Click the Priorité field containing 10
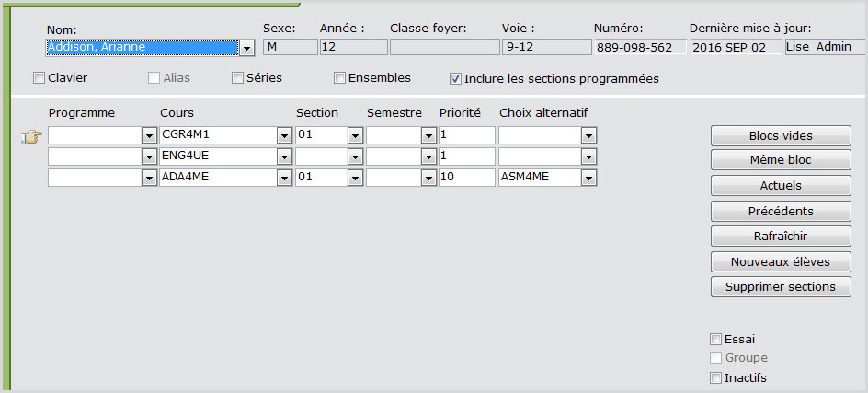This screenshot has width=868, height=393. [466, 178]
